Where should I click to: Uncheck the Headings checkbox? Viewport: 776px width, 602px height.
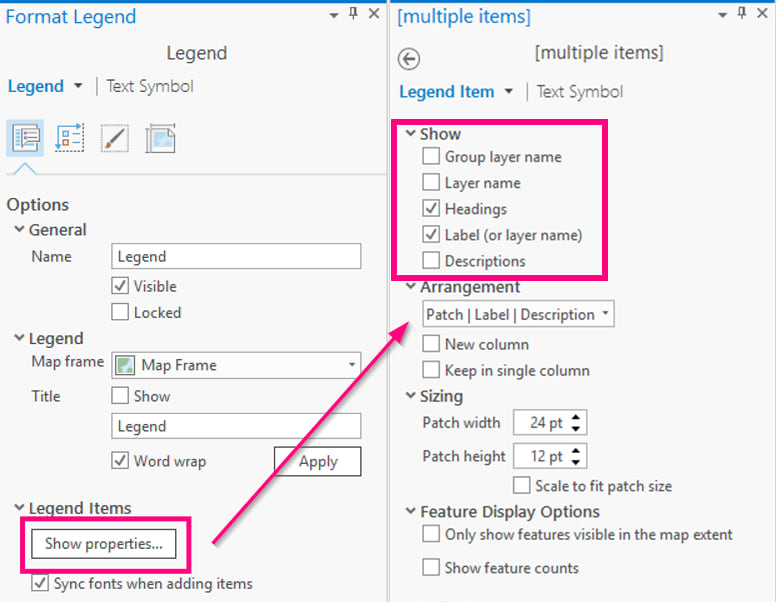click(x=431, y=209)
